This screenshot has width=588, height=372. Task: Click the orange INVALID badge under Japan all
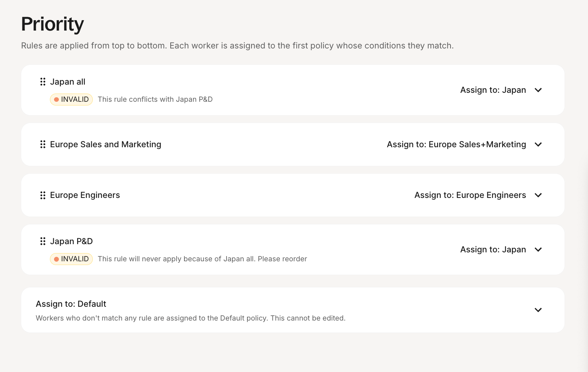coord(71,100)
